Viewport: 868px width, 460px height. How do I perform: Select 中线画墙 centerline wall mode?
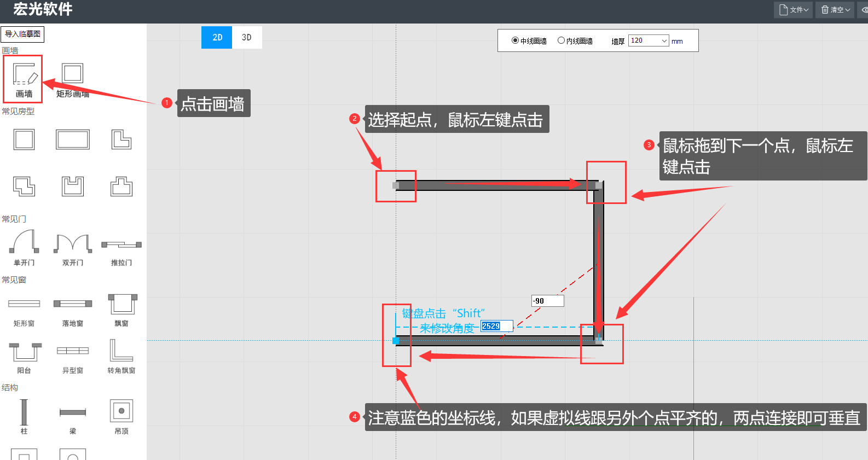[529, 41]
